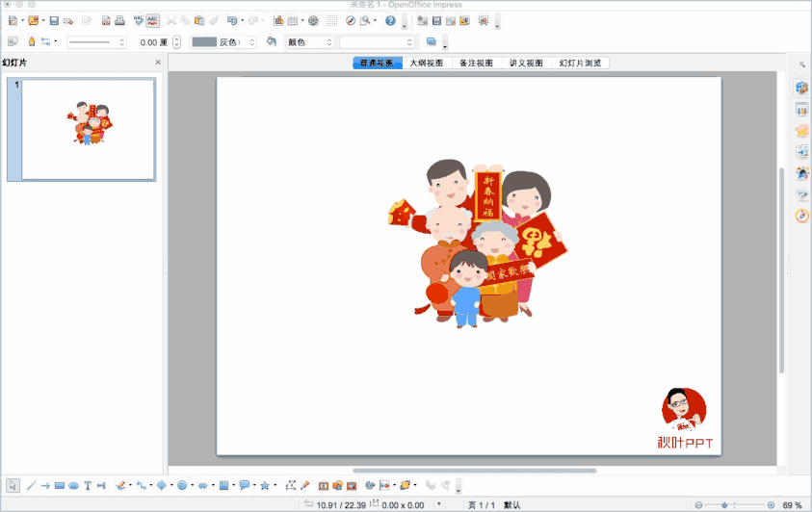Expand the 颜色 area fill type dropdown
The image size is (812, 512).
[x=309, y=42]
